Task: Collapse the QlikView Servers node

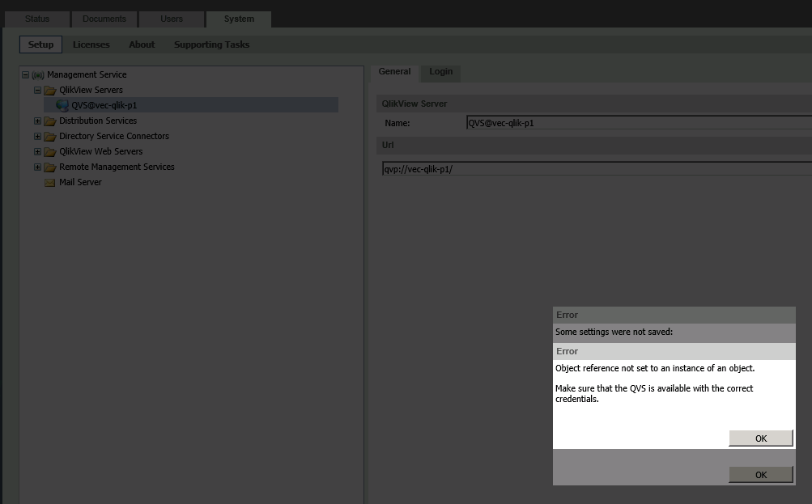Action: 37,90
